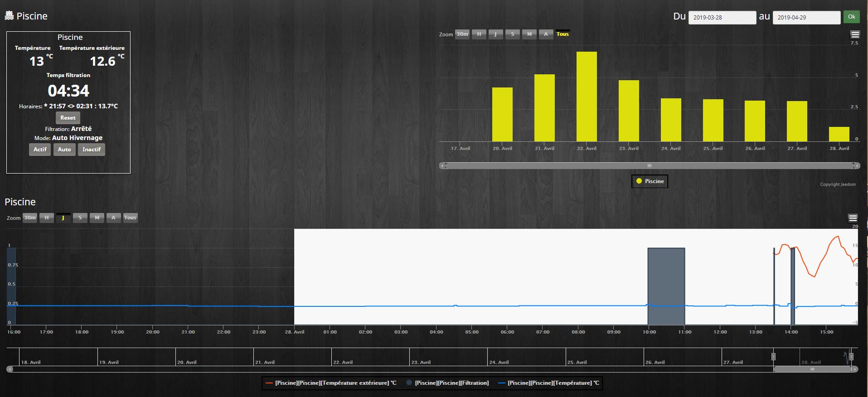Set pool mode to Auto
This screenshot has width=868, height=397.
tap(64, 150)
